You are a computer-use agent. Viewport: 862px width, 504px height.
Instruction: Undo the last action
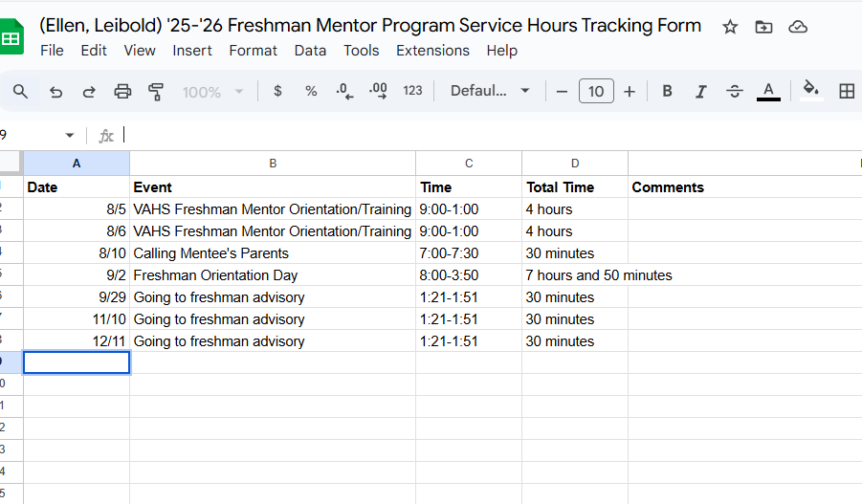55,92
